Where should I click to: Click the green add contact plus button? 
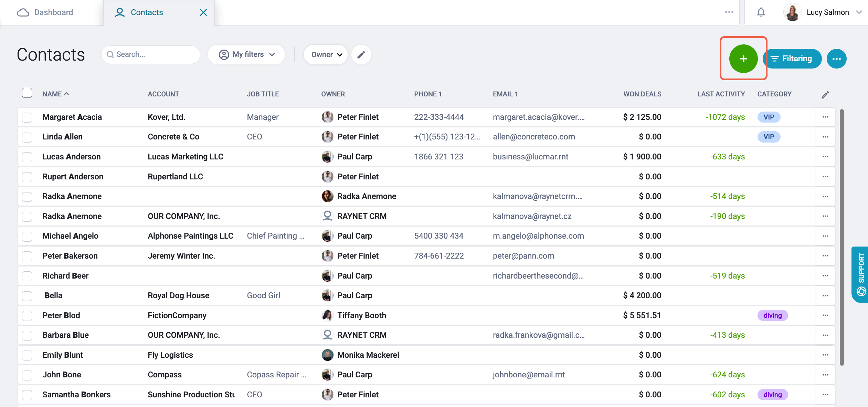[x=743, y=59]
